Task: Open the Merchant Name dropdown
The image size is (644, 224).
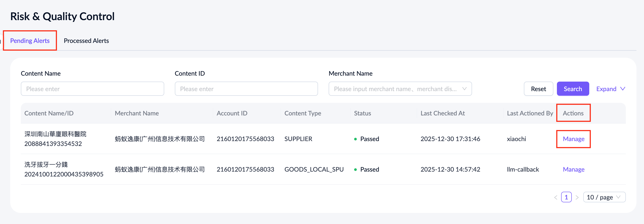Action: click(400, 89)
